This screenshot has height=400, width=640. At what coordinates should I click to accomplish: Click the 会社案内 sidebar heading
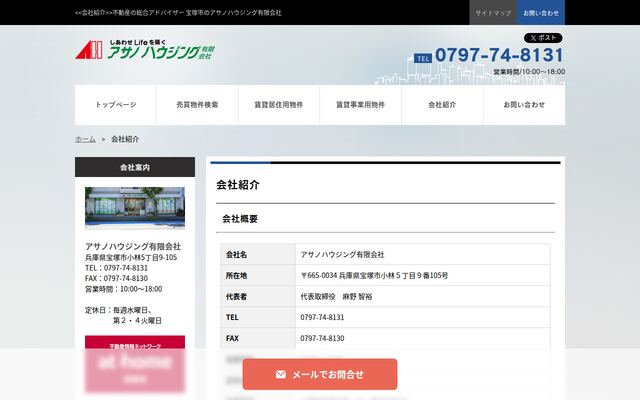click(x=135, y=167)
